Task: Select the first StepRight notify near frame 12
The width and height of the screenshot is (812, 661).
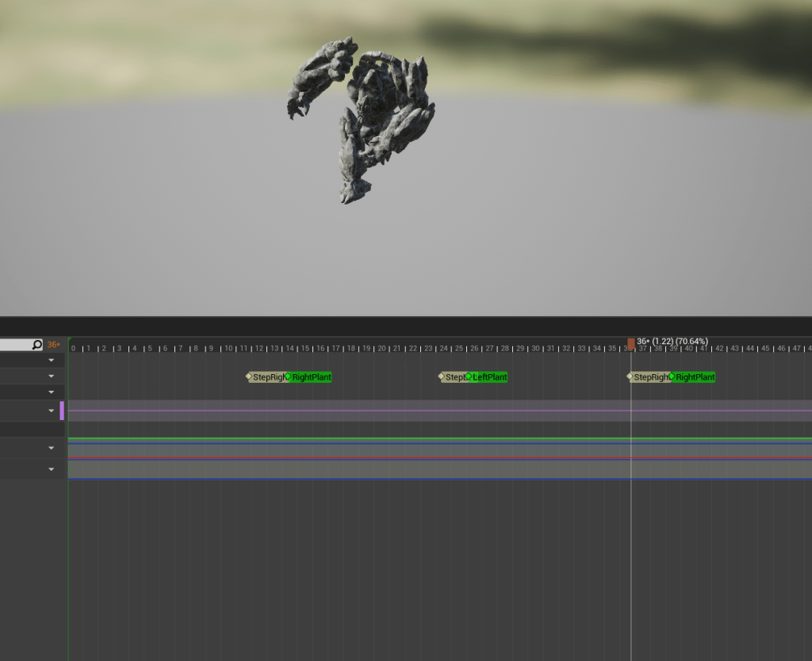Action: (x=266, y=377)
